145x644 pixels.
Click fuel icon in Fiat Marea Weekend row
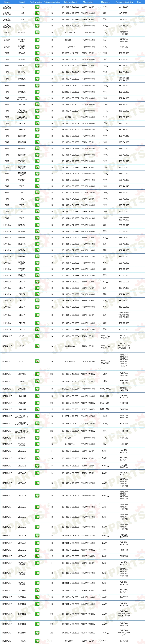pos(37,98)
